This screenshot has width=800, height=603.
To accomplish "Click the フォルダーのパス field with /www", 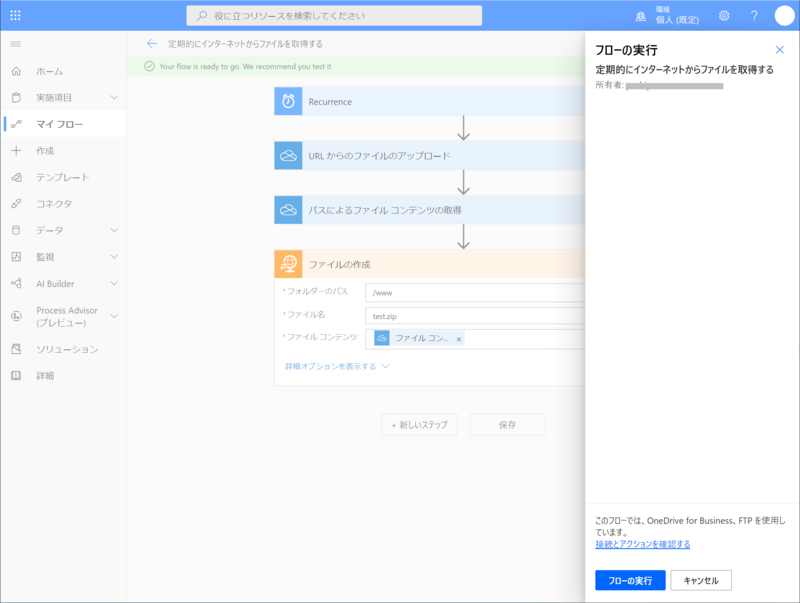I will tap(475, 293).
